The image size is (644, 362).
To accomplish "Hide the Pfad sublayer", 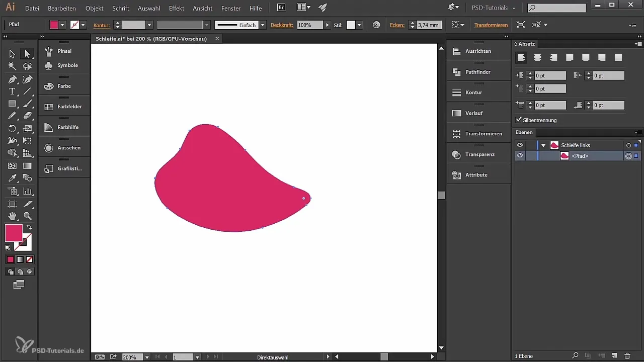I will [520, 156].
